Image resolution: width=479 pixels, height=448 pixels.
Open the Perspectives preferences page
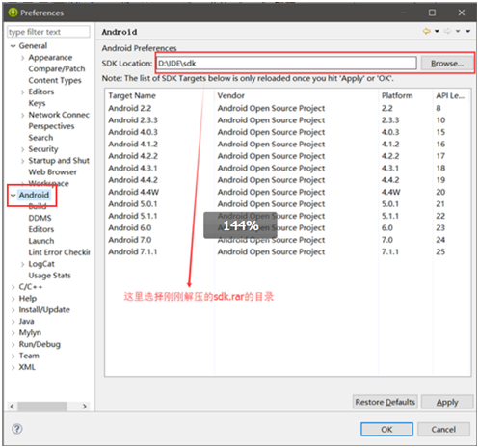(x=51, y=126)
